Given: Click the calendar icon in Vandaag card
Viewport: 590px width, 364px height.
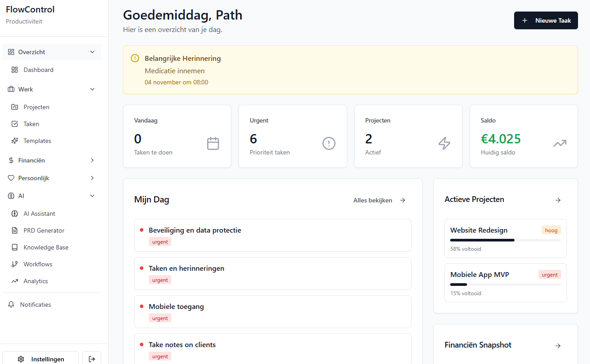Looking at the screenshot, I should [x=213, y=143].
